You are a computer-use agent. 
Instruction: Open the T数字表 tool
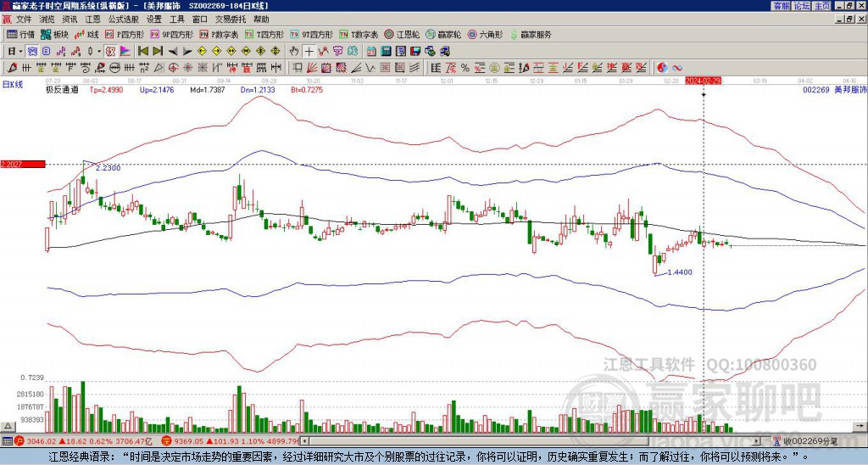coord(359,34)
